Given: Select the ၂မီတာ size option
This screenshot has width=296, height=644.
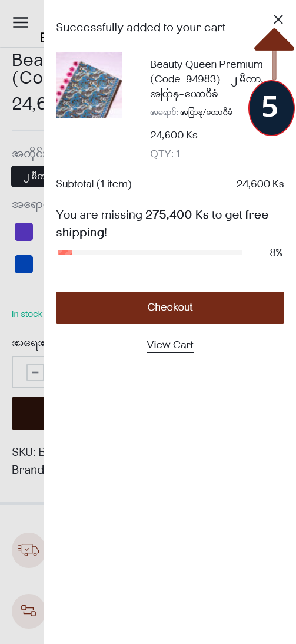Looking at the screenshot, I should 28,177.
